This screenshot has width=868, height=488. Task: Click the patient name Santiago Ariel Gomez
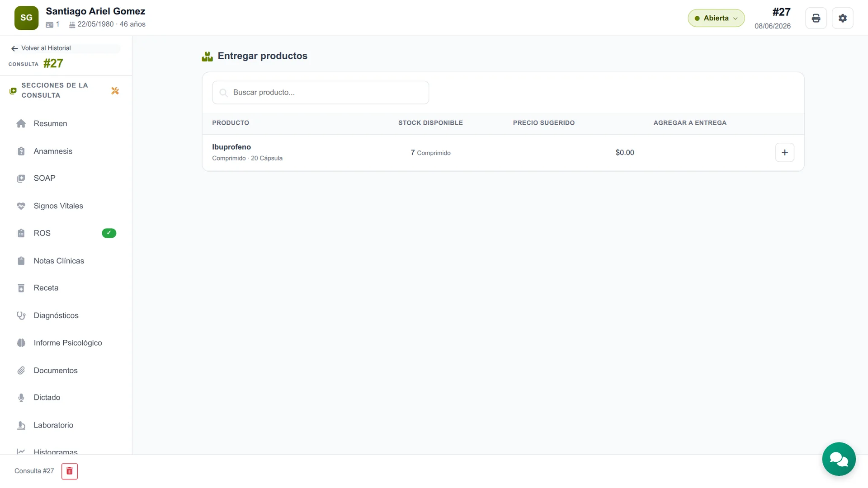[95, 11]
